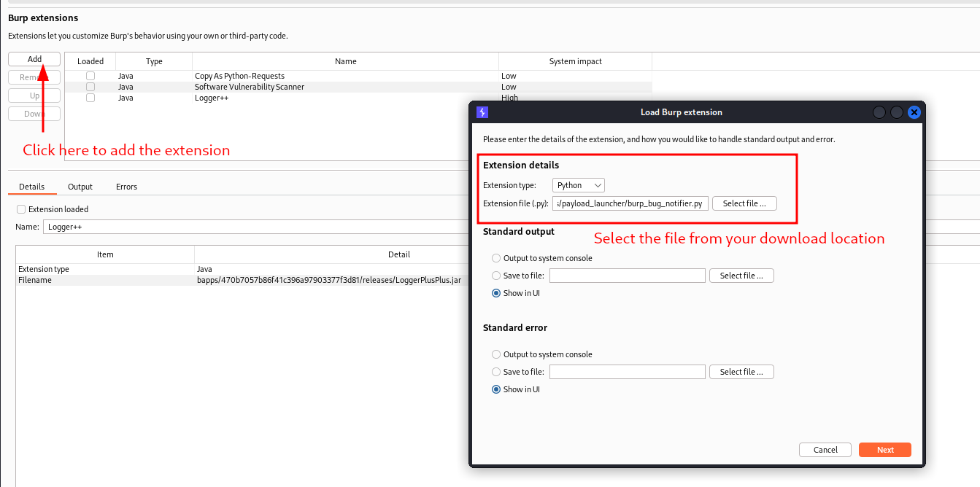Click the Extension file path field
Screen dimensions: 980x487
630,203
